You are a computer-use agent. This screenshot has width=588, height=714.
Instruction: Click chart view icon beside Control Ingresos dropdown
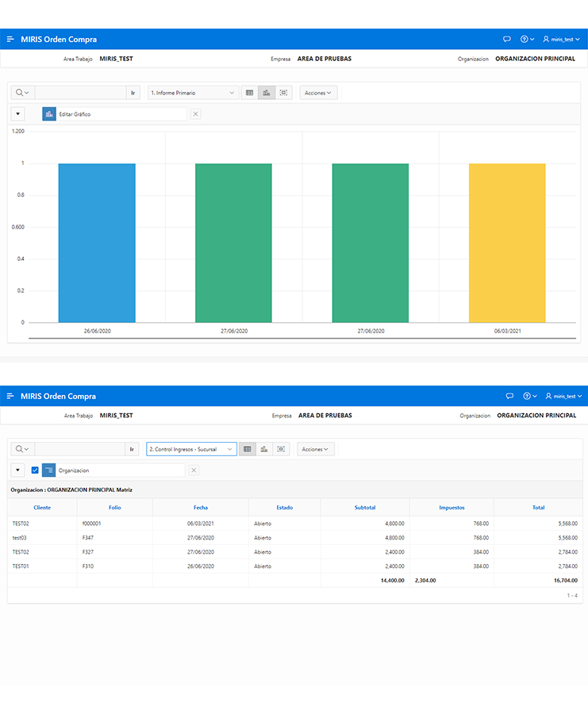[264, 449]
